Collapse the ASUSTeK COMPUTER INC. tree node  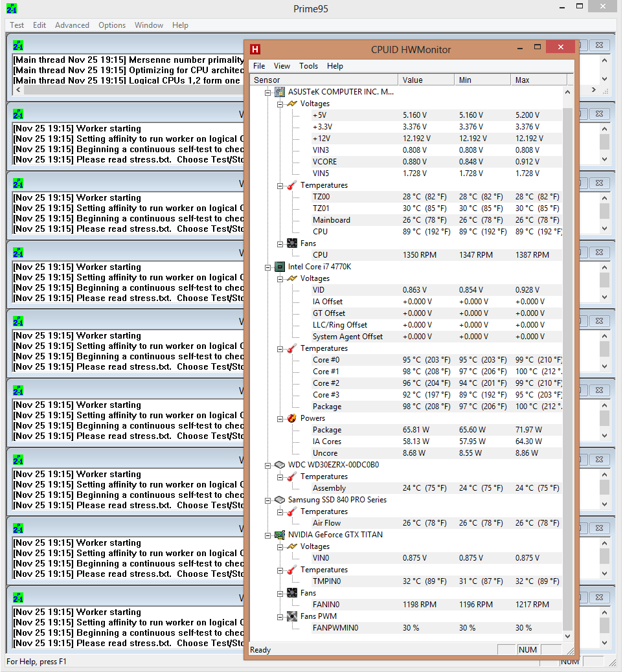coord(267,93)
